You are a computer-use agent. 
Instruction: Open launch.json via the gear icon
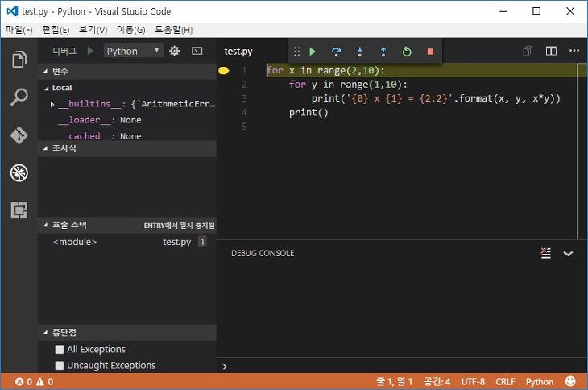[174, 51]
